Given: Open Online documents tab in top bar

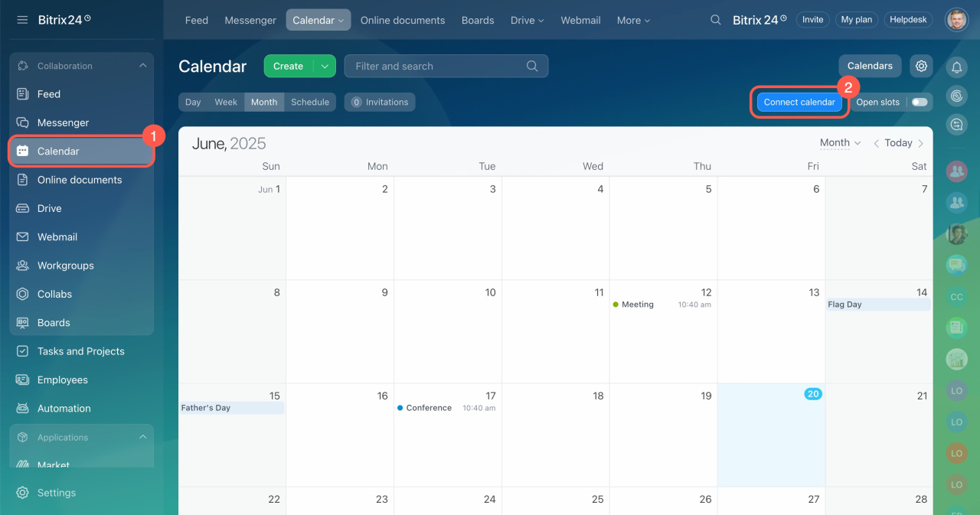Looking at the screenshot, I should [402, 21].
